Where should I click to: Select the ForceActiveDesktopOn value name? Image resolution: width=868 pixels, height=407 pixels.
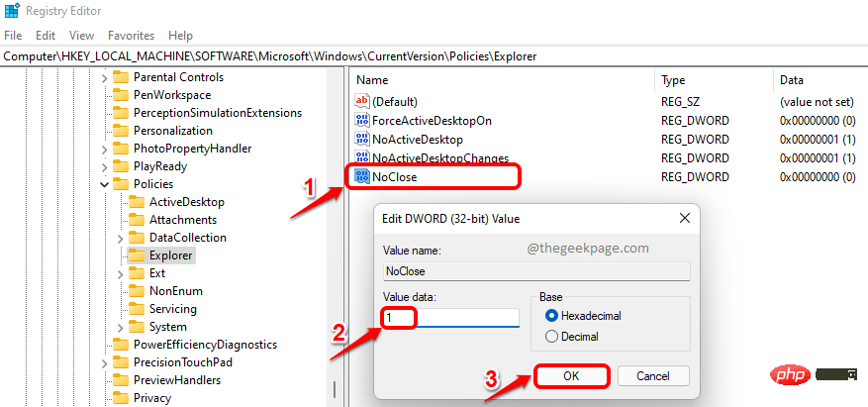click(x=432, y=120)
